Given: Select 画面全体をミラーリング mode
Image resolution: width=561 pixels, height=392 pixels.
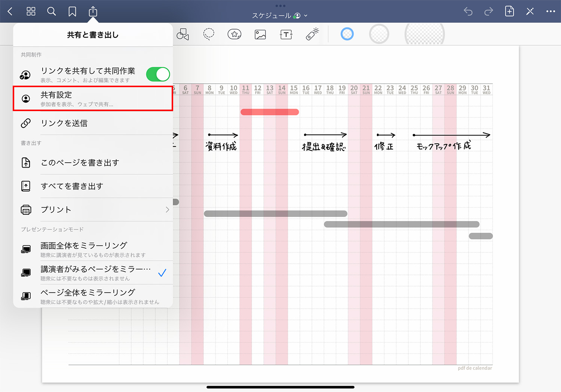Looking at the screenshot, I should (x=93, y=249).
